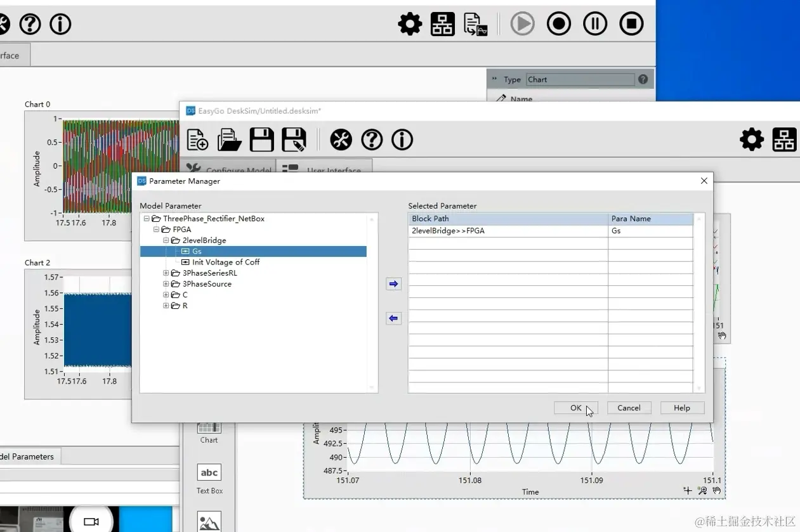The width and height of the screenshot is (800, 532).
Task: Click OK in Parameter Manager
Action: (575, 408)
